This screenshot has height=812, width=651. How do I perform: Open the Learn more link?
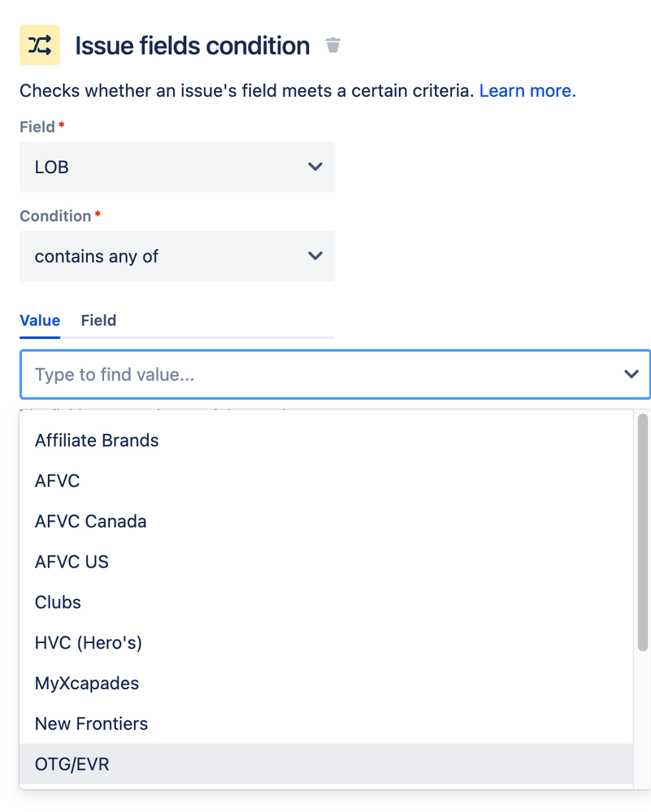[x=527, y=91]
